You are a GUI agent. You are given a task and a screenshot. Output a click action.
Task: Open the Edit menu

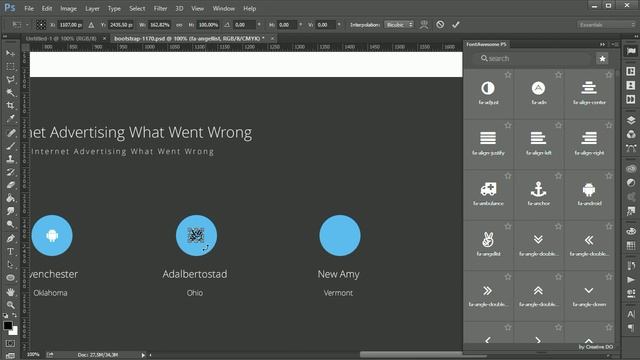pyautogui.click(x=47, y=8)
